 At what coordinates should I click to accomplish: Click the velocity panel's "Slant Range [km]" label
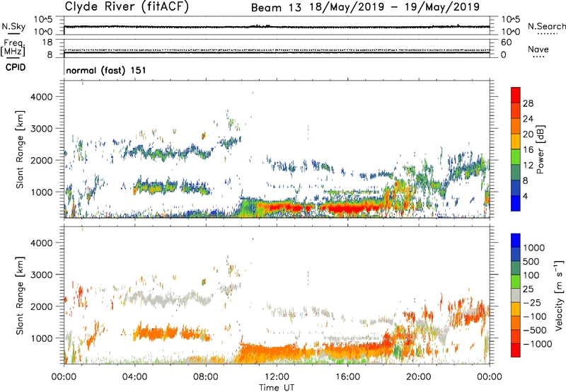point(20,295)
